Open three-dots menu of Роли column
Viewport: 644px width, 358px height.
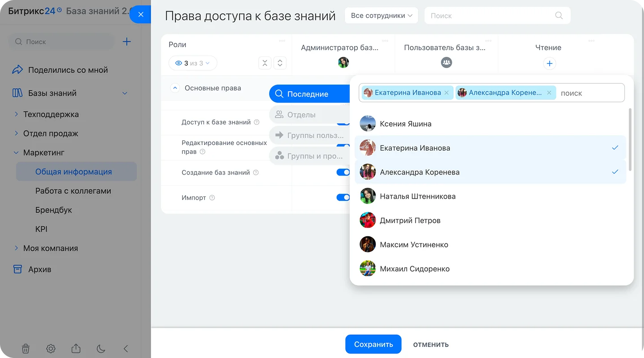point(282,41)
